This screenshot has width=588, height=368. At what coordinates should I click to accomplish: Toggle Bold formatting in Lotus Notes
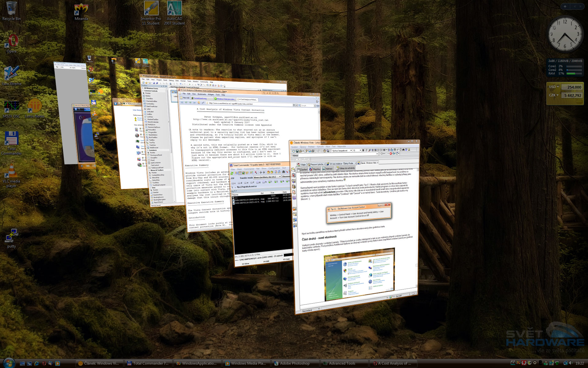363,150
